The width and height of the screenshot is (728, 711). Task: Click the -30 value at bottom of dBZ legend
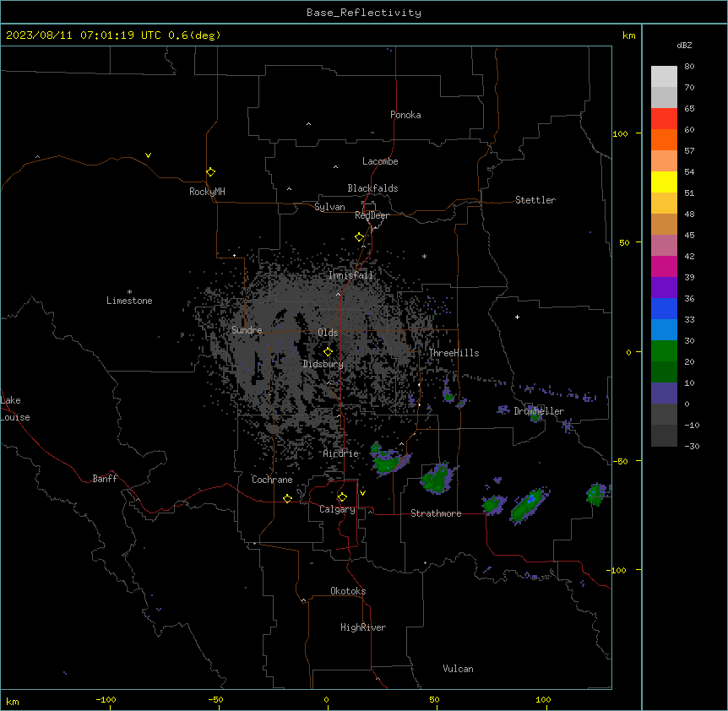[692, 446]
